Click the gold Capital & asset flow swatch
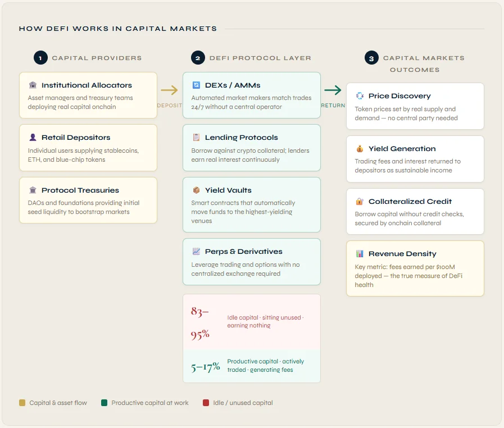 click(22, 403)
